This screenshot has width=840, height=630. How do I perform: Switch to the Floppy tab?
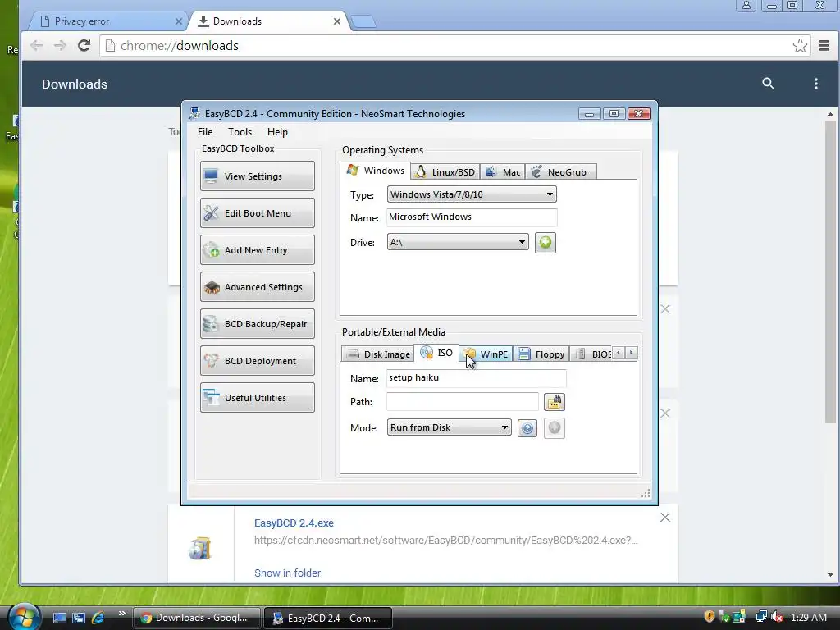pos(541,354)
